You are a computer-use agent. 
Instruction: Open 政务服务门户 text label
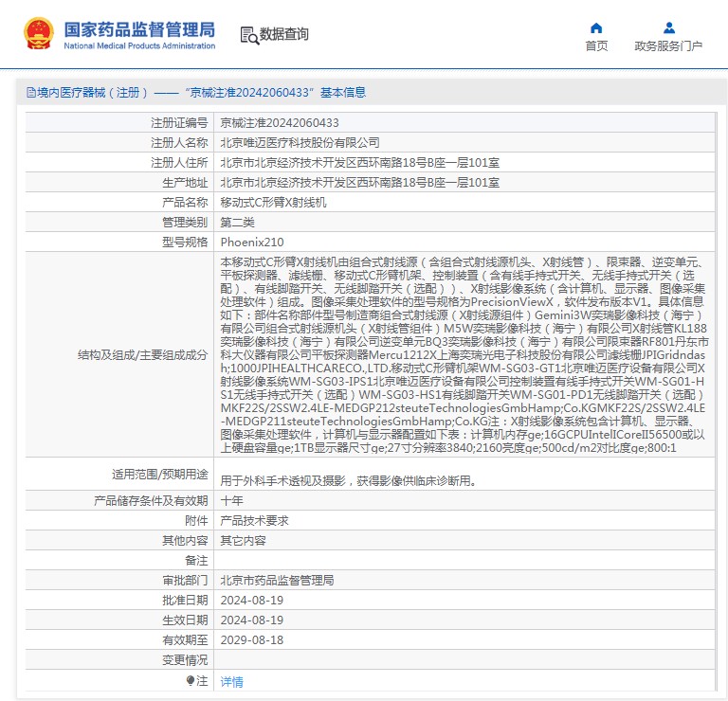click(x=668, y=45)
